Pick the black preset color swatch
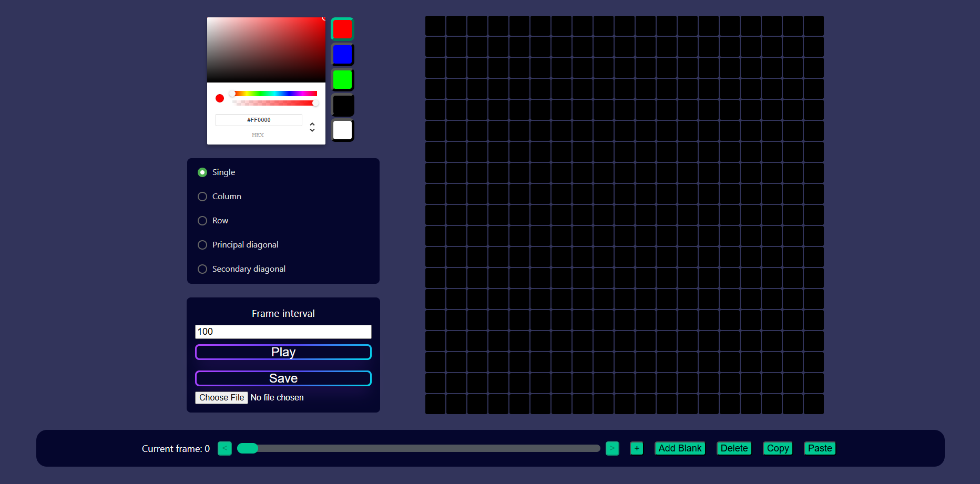980x484 pixels. pyautogui.click(x=342, y=105)
